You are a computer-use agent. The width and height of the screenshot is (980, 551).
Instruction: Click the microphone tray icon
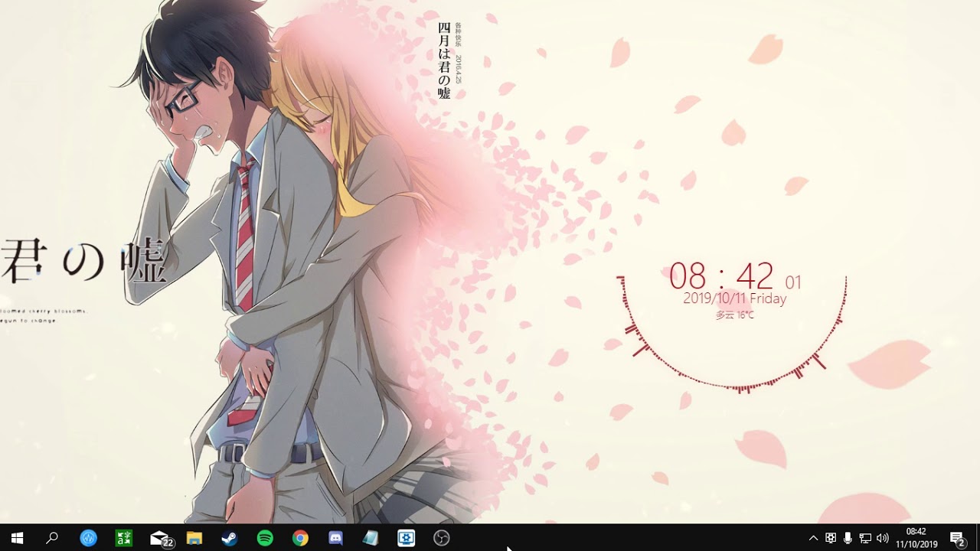(x=848, y=538)
